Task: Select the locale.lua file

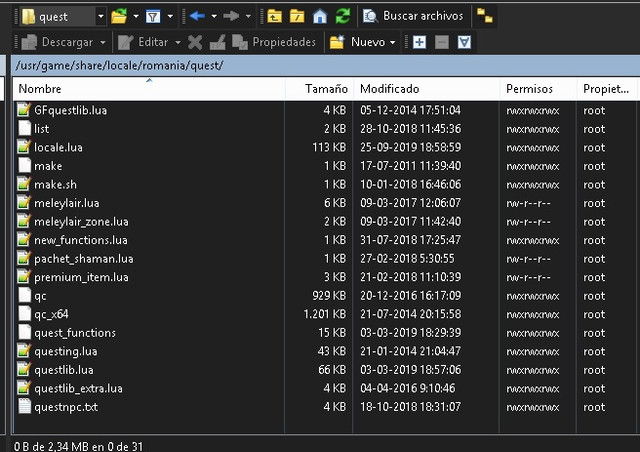Action: point(58,147)
